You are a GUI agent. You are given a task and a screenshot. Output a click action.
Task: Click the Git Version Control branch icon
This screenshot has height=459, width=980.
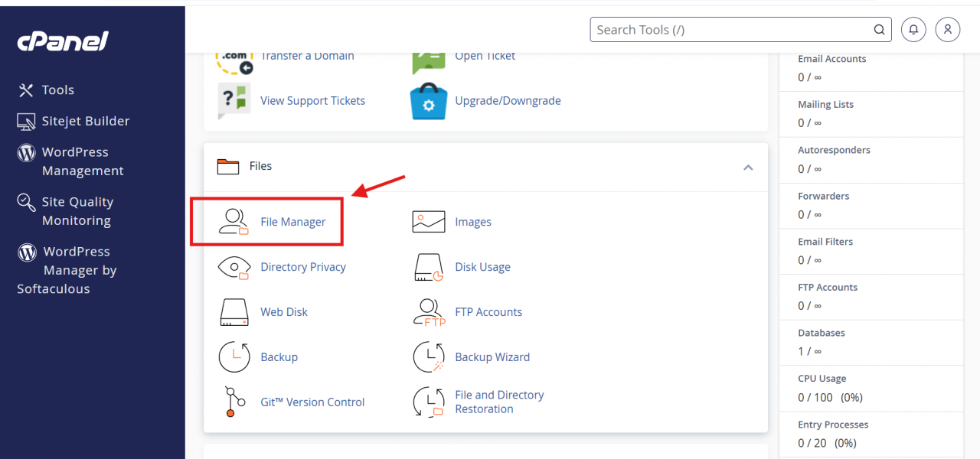tap(234, 402)
